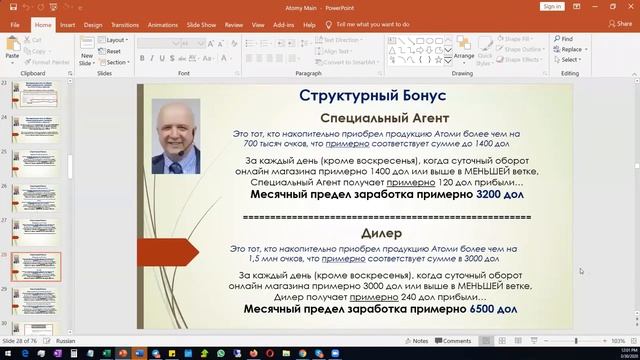Screen dimensions: 640x360
Task: Toggle Underline formatting
Action: click(x=162, y=58)
